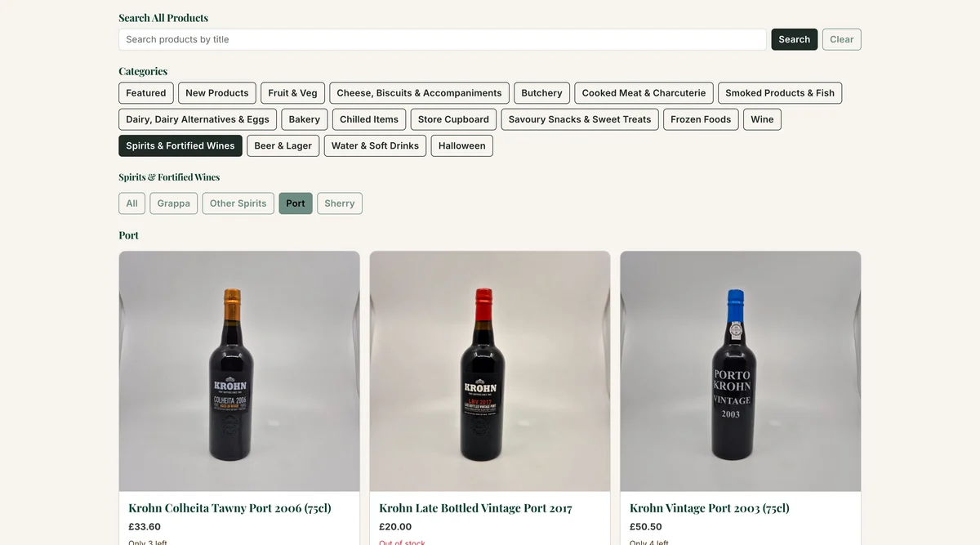Open Dairy, Dairy Alternatives & Eggs category

pos(198,119)
